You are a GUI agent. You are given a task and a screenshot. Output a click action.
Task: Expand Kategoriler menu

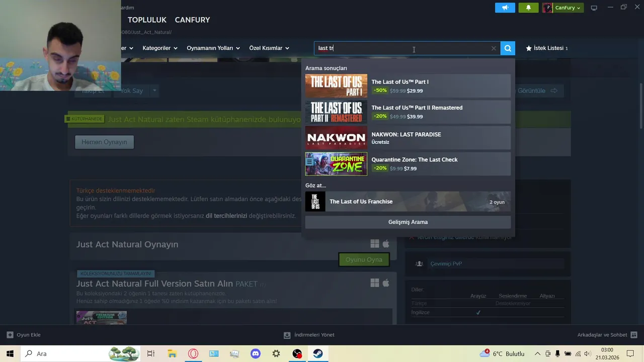pyautogui.click(x=160, y=48)
